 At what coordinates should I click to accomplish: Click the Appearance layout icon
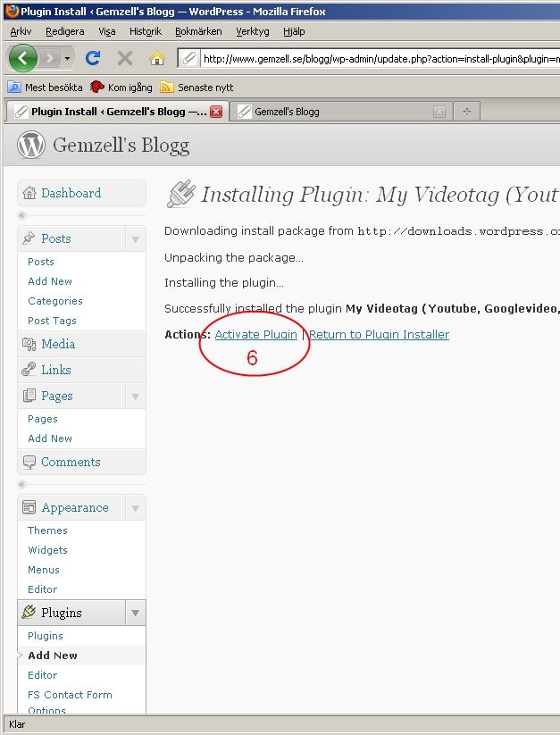pyautogui.click(x=29, y=507)
